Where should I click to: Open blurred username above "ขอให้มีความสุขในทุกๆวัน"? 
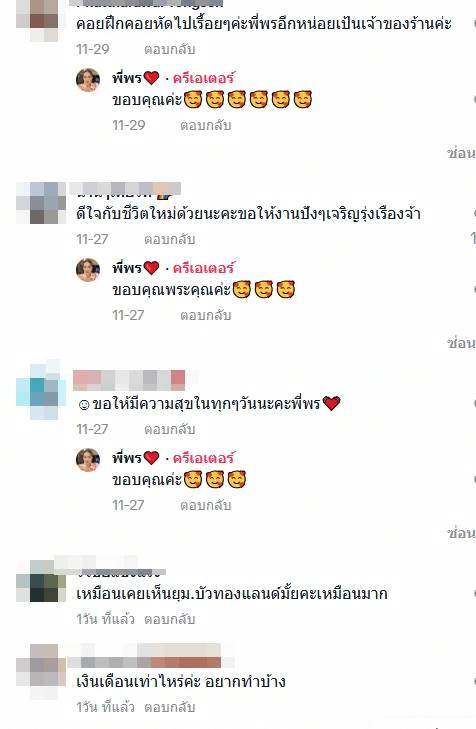click(x=129, y=380)
